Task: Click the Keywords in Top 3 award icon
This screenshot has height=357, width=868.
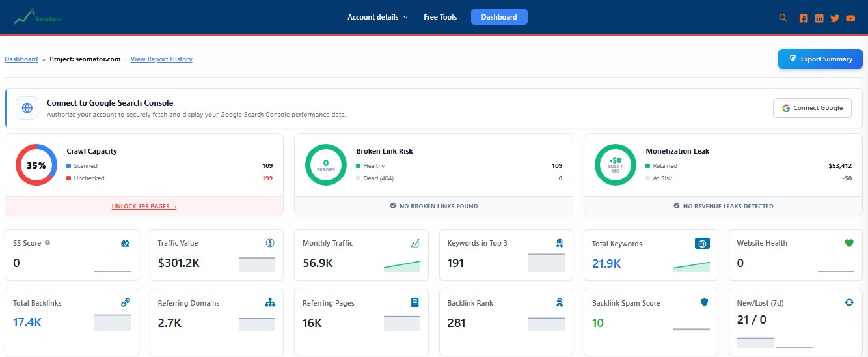Action: point(560,243)
